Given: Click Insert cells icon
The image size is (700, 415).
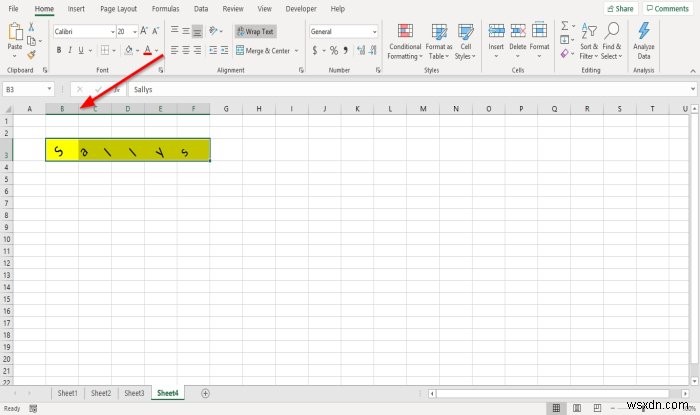Looking at the screenshot, I should point(496,31).
